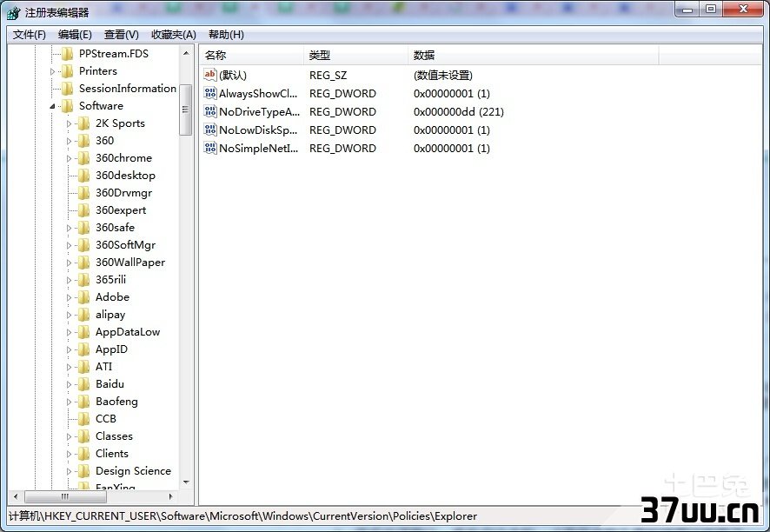Viewport: 770px width, 532px height.
Task: Expand the 360WallPaper key arrow
Action: pyautogui.click(x=69, y=263)
